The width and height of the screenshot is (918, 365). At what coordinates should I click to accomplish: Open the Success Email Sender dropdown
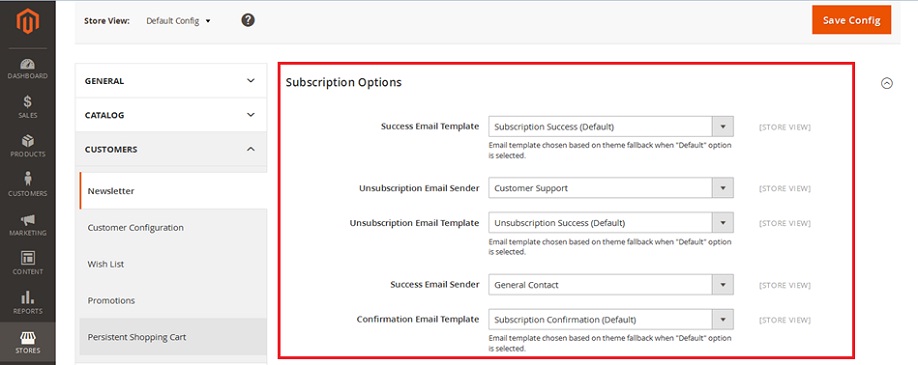point(611,285)
